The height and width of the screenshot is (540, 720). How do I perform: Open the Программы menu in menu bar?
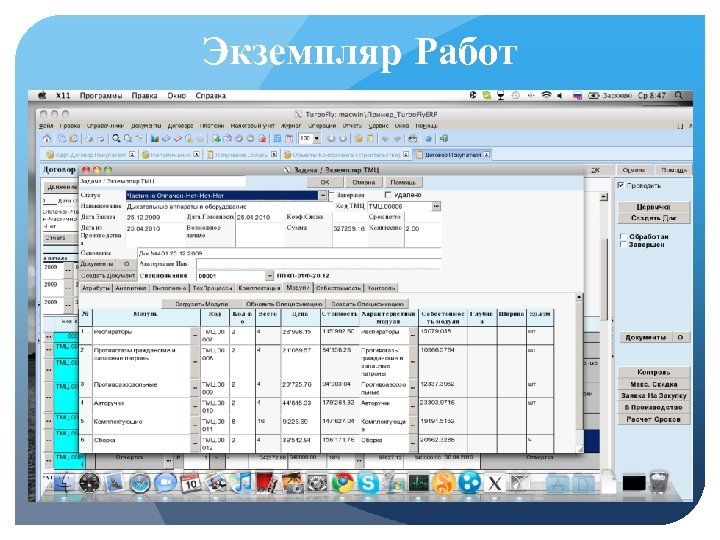[x=101, y=96]
